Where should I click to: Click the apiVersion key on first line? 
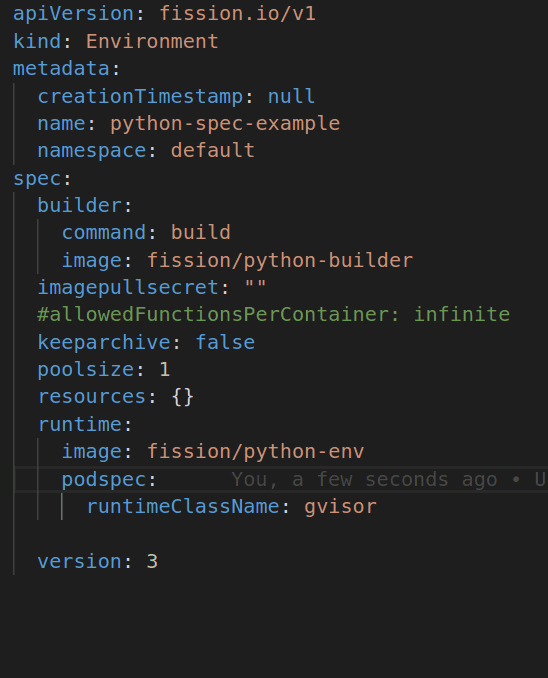pyautogui.click(x=74, y=14)
